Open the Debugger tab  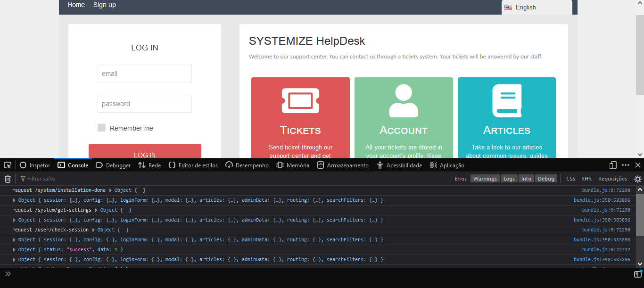113,165
